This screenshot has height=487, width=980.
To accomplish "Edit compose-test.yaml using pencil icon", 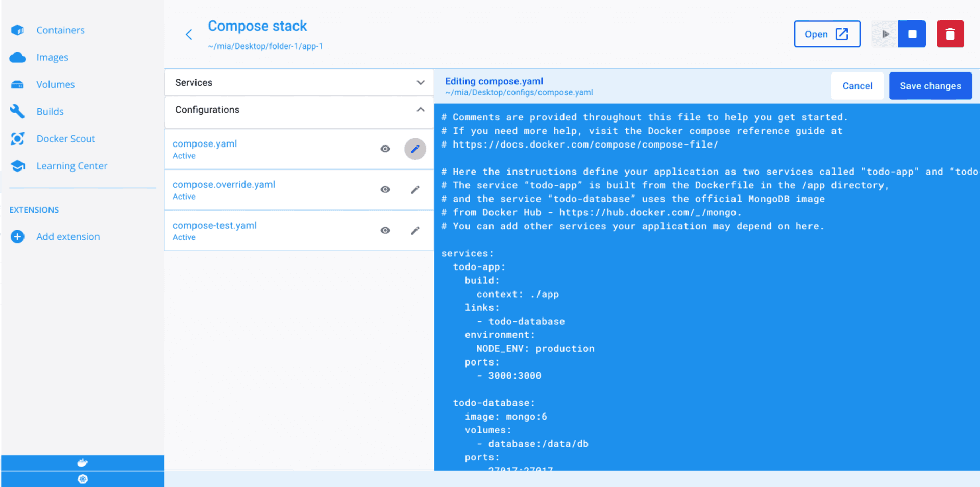I will click(415, 231).
